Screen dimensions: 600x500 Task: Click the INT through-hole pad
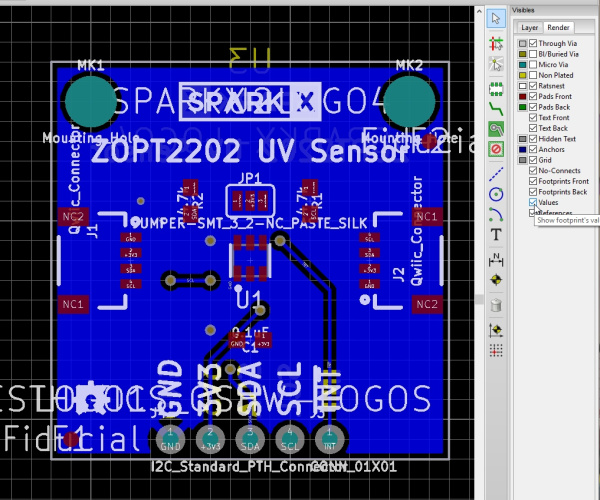click(329, 440)
